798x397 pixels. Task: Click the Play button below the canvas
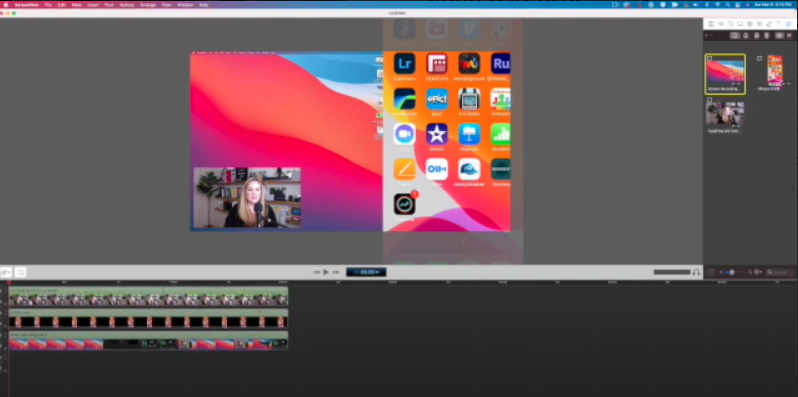pyautogui.click(x=326, y=272)
